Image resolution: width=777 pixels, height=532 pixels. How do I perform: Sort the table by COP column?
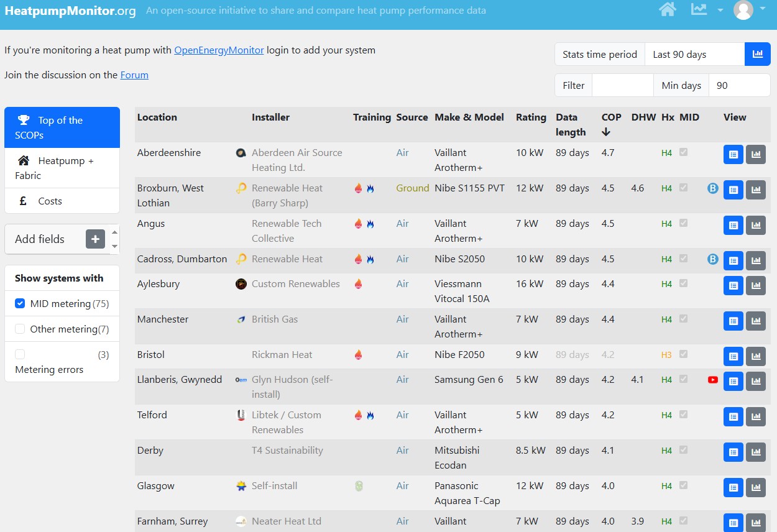pyautogui.click(x=611, y=124)
